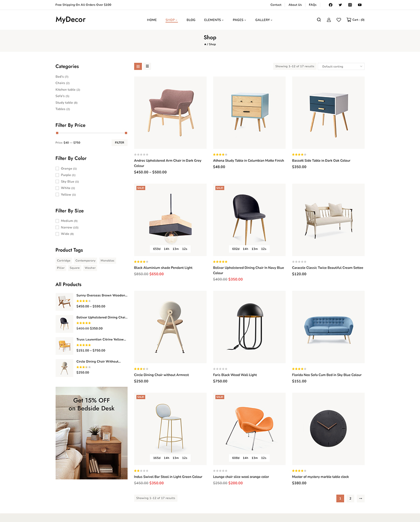Image resolution: width=420 pixels, height=522 pixels.
Task: Tick the Sky Blue color checkbox
Action: pyautogui.click(x=57, y=181)
